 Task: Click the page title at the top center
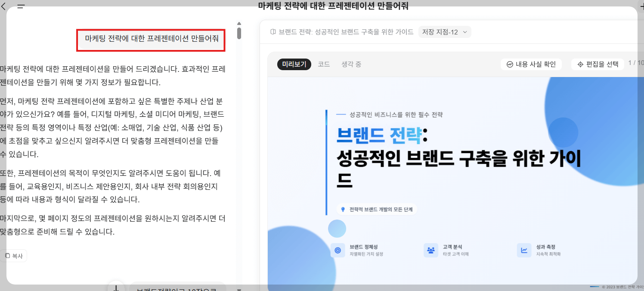pos(333,6)
